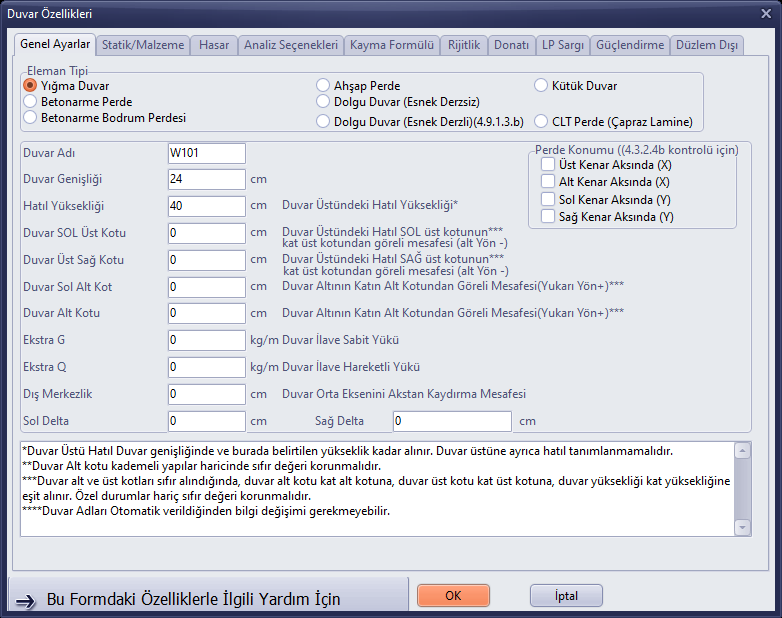Click the help arrow icon
This screenshot has width=782, height=618.
pos(25,601)
